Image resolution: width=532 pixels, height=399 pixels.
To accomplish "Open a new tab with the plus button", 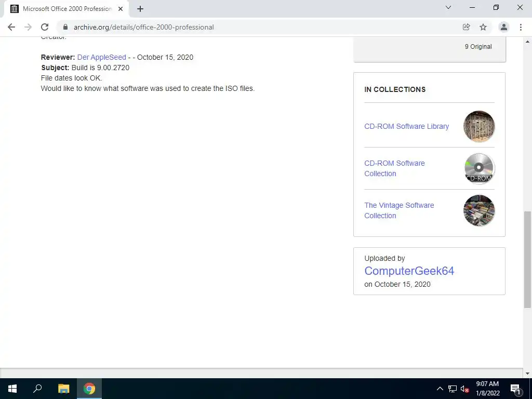I will pyautogui.click(x=140, y=9).
